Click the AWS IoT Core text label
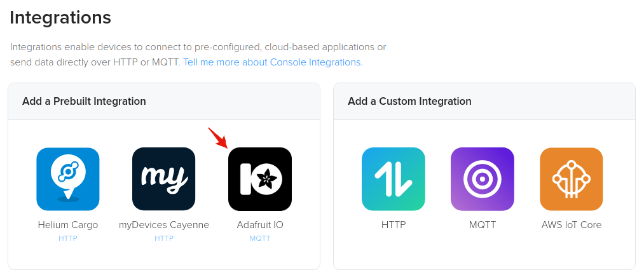This screenshot has height=277, width=644. coord(571,225)
